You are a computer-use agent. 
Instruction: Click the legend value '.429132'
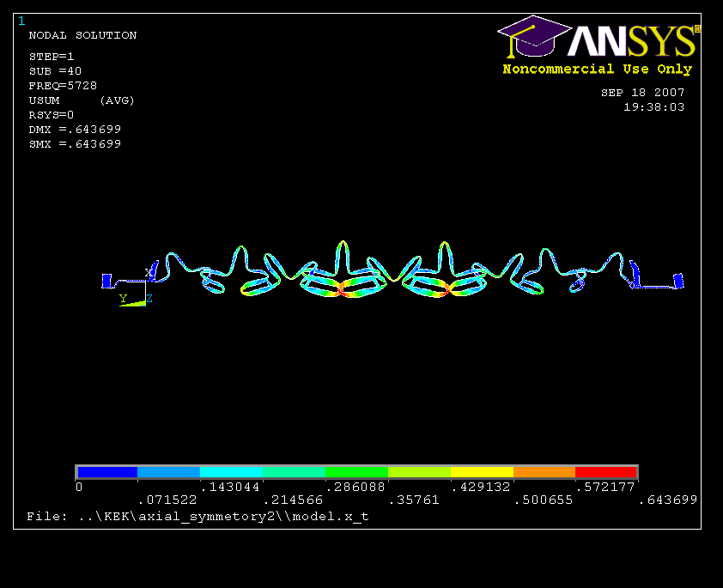tap(481, 487)
